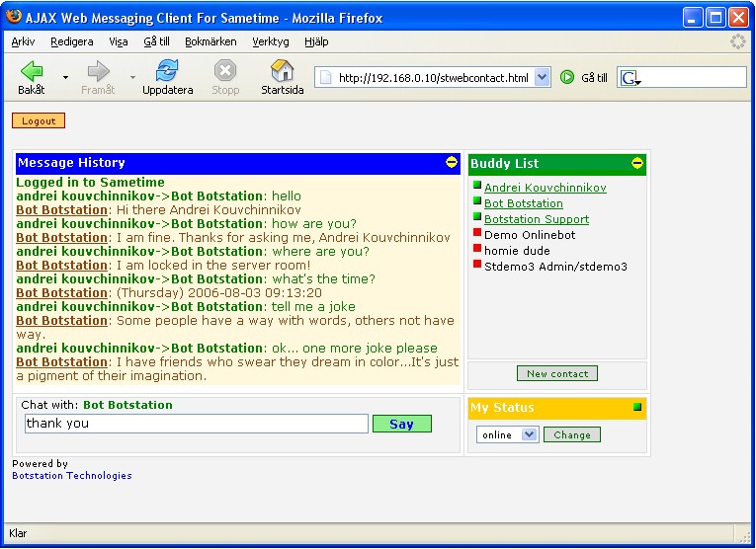Image resolution: width=756 pixels, height=549 pixels.
Task: Click status square beside Andrei Kouvchinnikov
Action: [x=477, y=185]
